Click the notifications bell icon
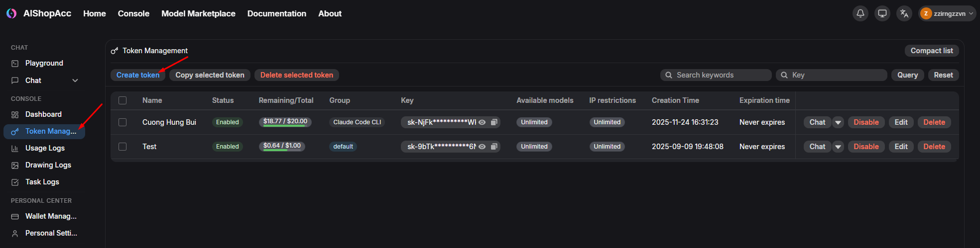The width and height of the screenshot is (980, 248). 860,13
